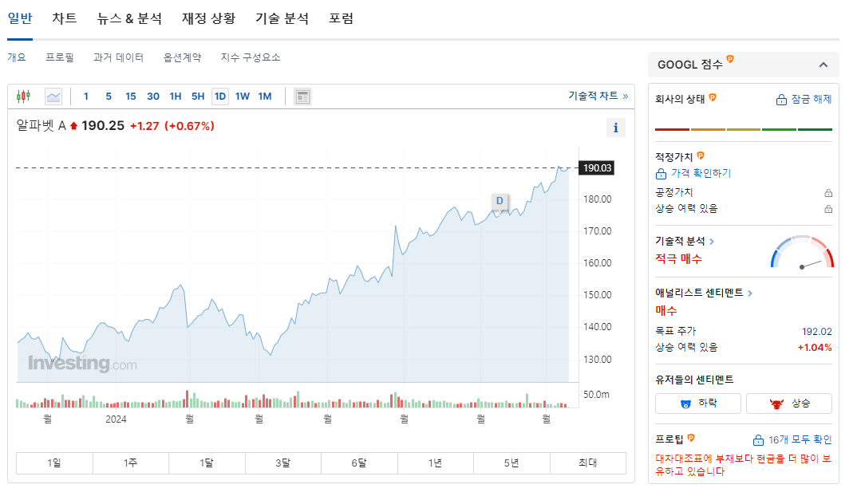The width and height of the screenshot is (857, 504).
Task: Select the 일반 main tab
Action: [x=20, y=18]
